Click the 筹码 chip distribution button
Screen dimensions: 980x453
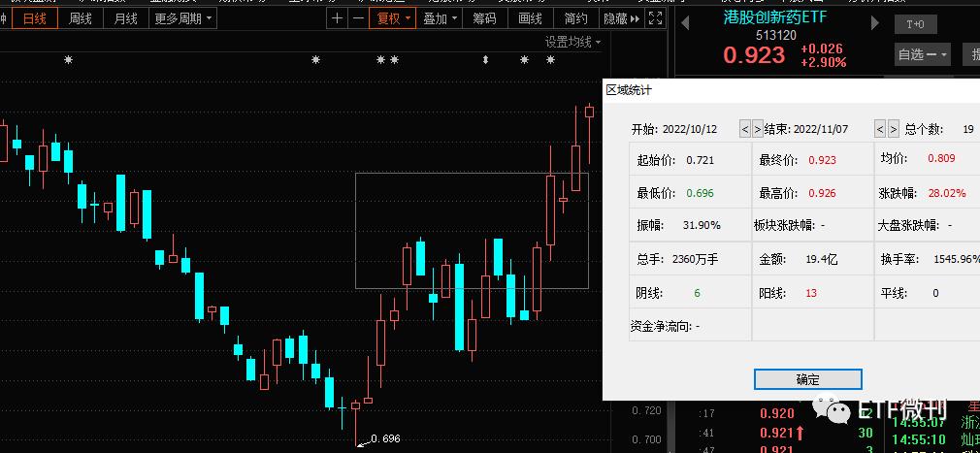[484, 18]
